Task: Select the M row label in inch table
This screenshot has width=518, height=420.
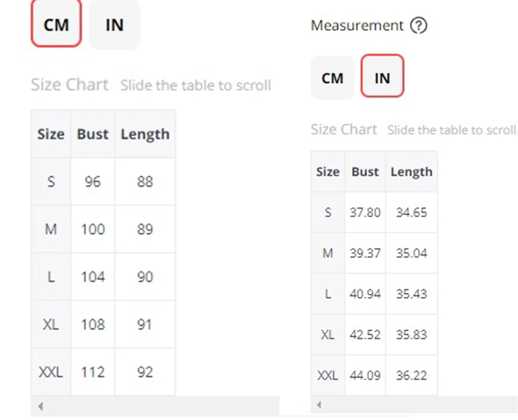Action: (x=328, y=253)
